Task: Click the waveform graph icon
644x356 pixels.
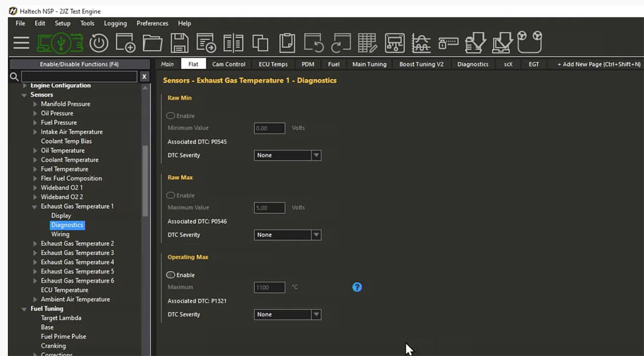Action: (421, 43)
